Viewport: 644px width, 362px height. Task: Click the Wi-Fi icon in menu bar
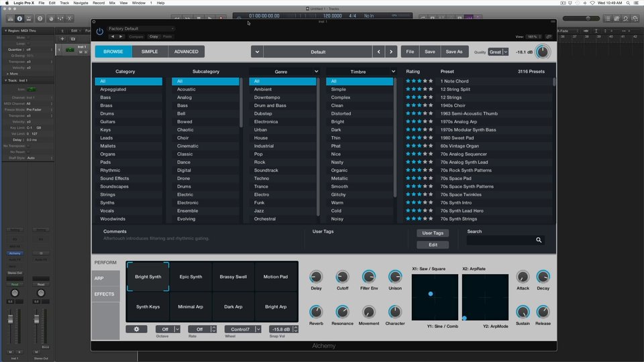[x=592, y=3]
